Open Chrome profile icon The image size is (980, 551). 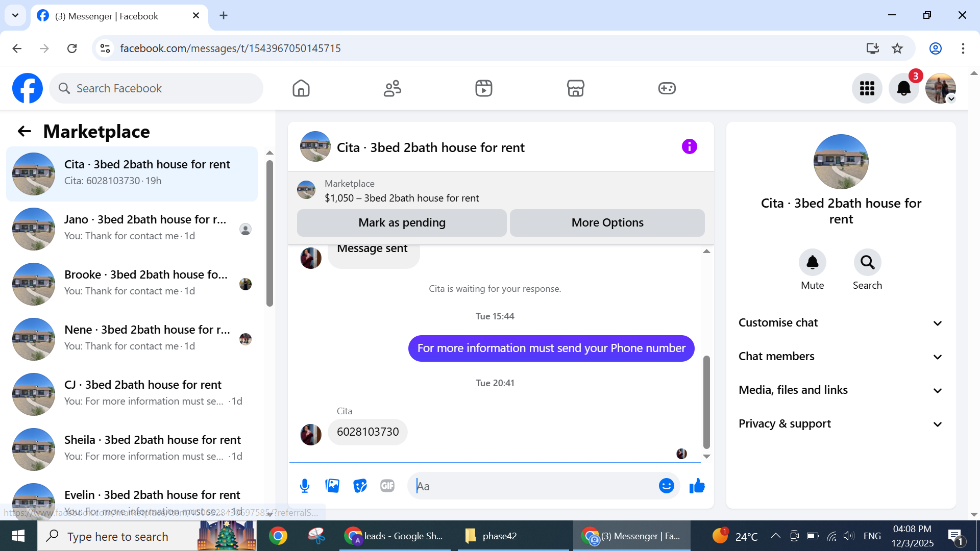pos(935,48)
